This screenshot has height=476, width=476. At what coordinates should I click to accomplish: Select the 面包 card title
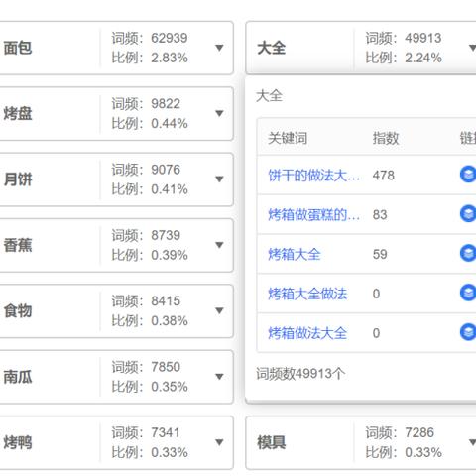[18, 48]
